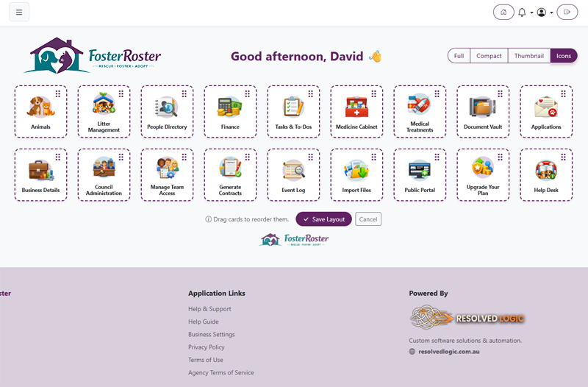This screenshot has height=387, width=588.
Task: Open the Event Log card
Action: [293, 175]
